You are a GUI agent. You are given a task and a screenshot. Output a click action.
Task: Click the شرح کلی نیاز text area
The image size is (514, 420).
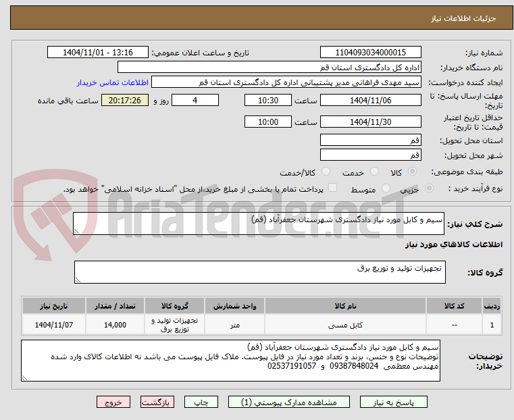pyautogui.click(x=258, y=224)
